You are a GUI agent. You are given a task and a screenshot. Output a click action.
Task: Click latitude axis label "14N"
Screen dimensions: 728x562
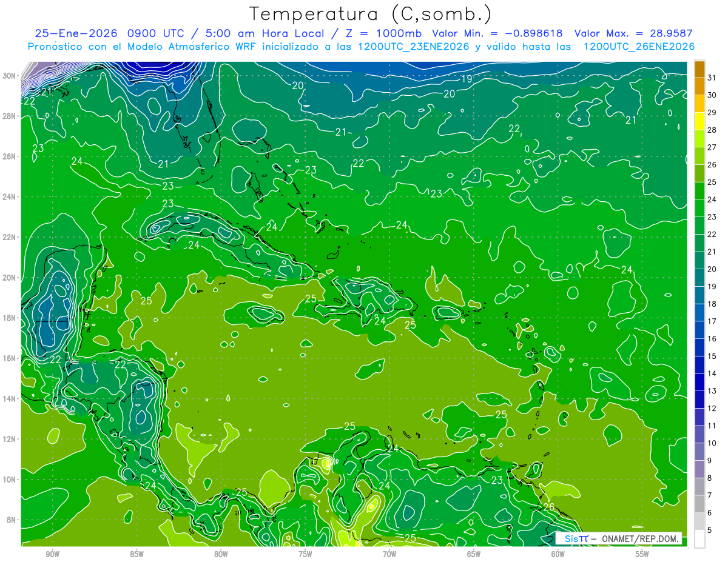(9, 398)
